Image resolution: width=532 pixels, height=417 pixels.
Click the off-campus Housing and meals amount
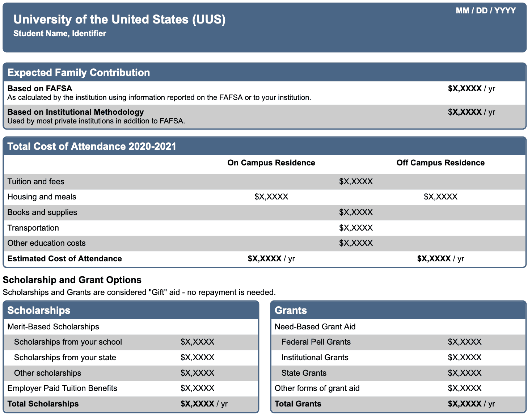[x=440, y=197]
